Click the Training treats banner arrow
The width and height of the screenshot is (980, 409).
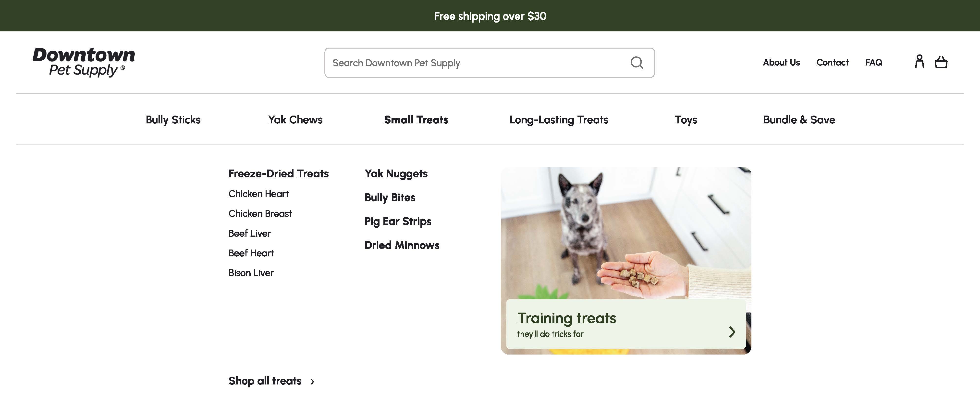[x=732, y=332]
